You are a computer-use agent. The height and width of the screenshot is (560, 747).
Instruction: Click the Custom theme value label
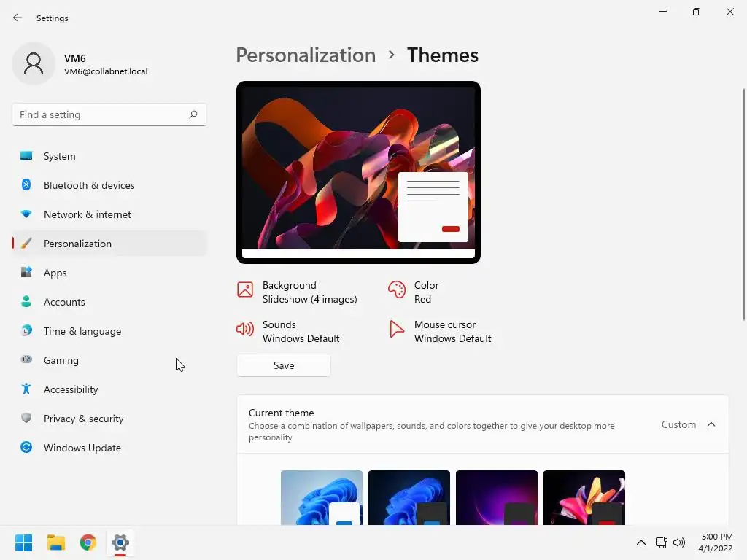click(678, 424)
